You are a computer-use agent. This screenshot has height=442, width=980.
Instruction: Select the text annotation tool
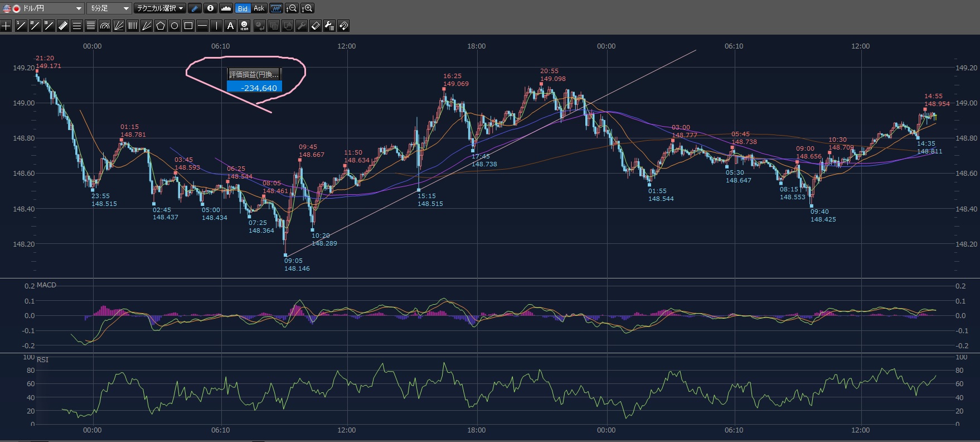click(230, 26)
